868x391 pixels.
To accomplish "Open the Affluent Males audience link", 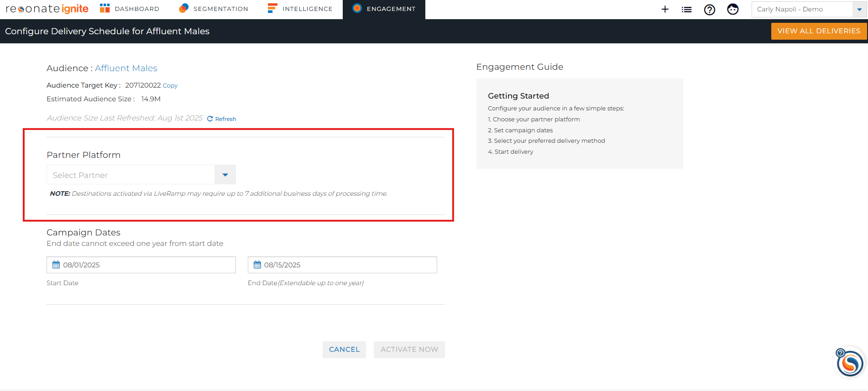I will coord(126,68).
